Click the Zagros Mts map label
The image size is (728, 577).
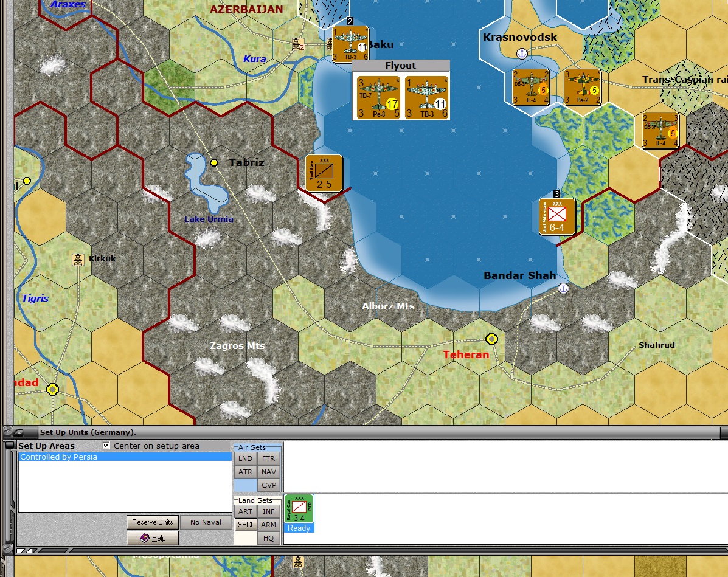tap(237, 346)
